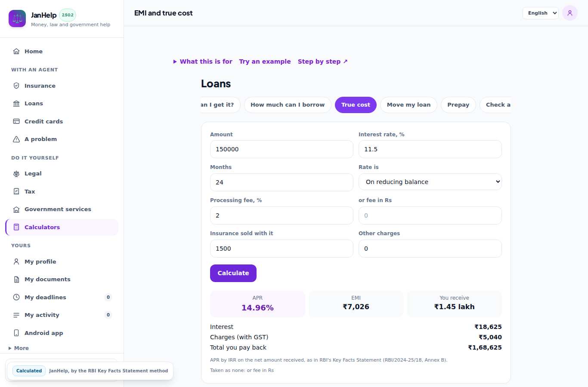The image size is (588, 387).
Task: Click the warning triangle icon for A problem
Action: coord(16,139)
